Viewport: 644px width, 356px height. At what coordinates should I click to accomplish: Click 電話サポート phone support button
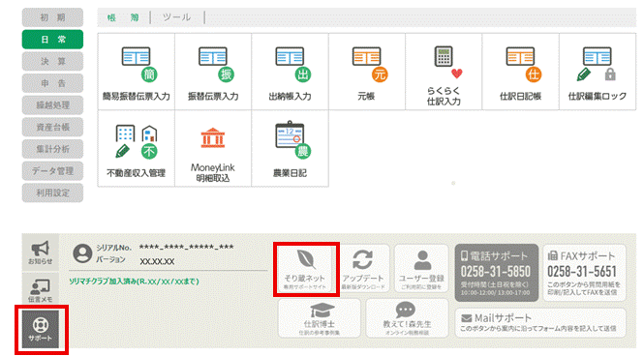(x=497, y=273)
